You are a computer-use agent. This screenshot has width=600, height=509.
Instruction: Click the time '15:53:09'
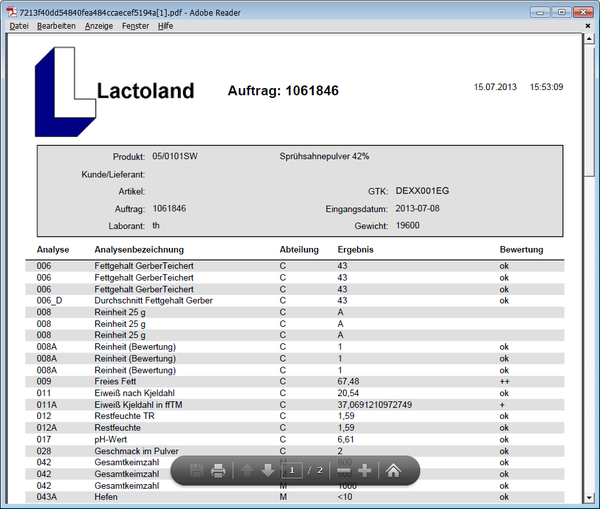pyautogui.click(x=546, y=87)
